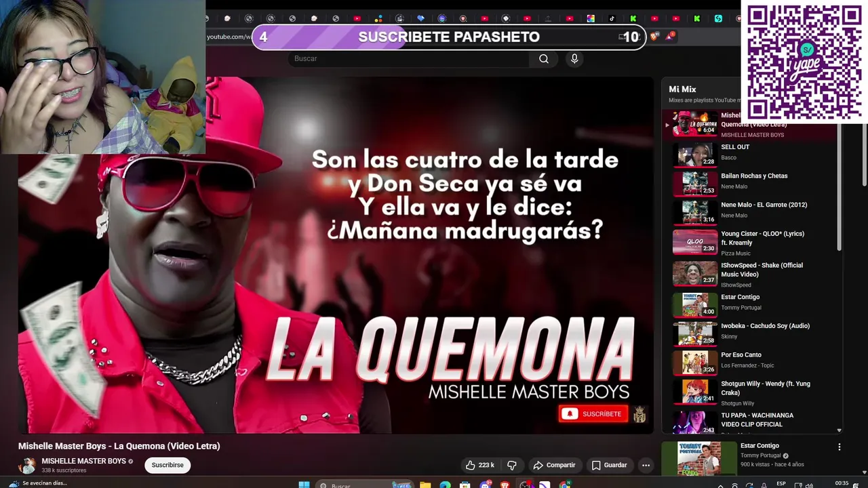Click the Basco channel name under SELL OUT

pos(728,158)
